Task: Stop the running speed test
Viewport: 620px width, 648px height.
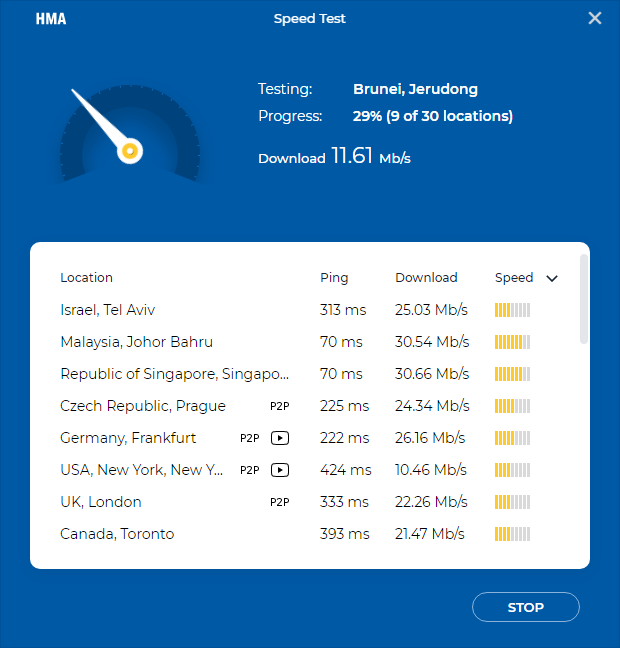Action: pyautogui.click(x=526, y=607)
